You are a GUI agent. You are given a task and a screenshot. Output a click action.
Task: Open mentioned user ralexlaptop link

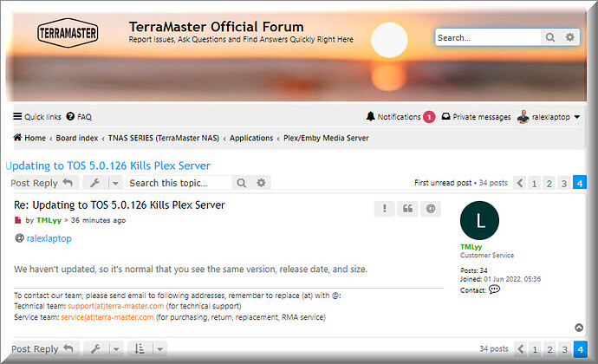coord(49,238)
